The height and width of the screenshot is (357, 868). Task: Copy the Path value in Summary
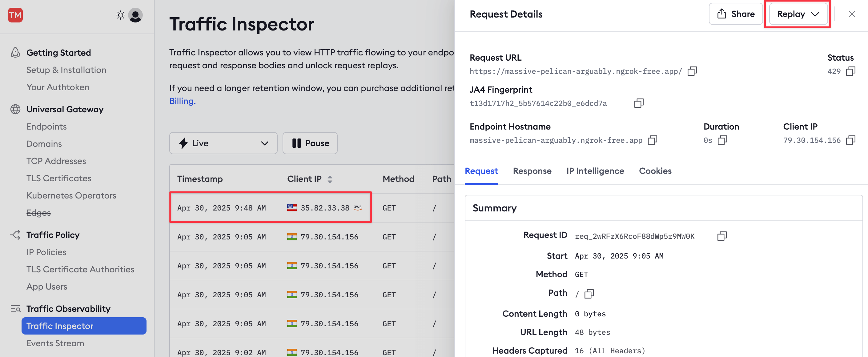[x=589, y=294]
